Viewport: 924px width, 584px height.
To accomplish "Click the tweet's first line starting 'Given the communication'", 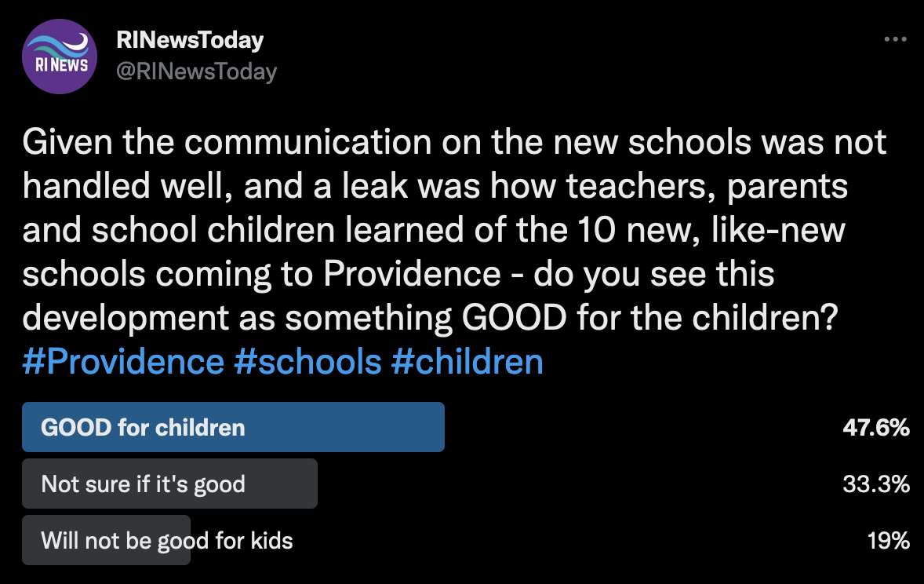I will pyautogui.click(x=455, y=143).
